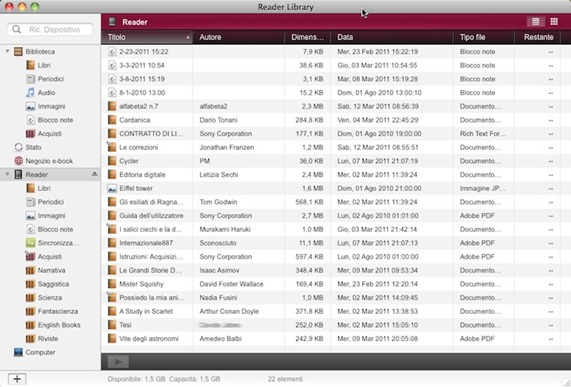
Task: Open Acquisti icon under Biblioteca
Action: pyautogui.click(x=31, y=134)
